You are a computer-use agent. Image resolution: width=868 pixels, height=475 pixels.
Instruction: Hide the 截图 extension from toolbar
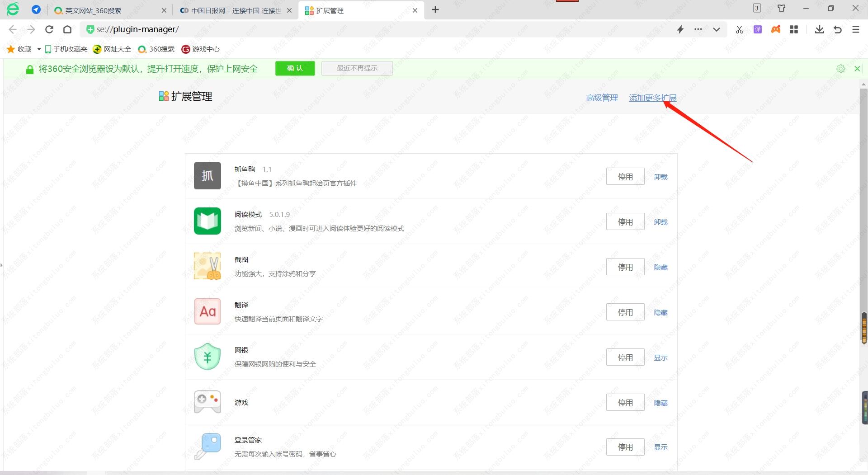click(660, 268)
